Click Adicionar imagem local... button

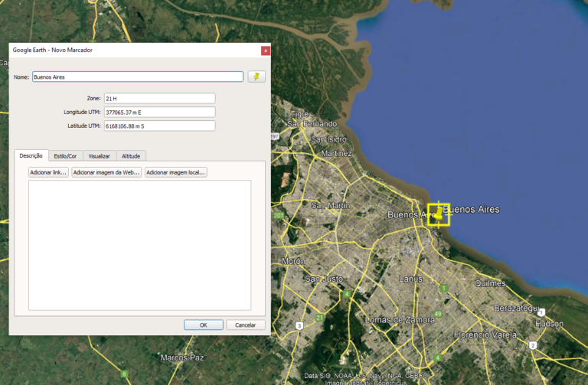point(176,172)
